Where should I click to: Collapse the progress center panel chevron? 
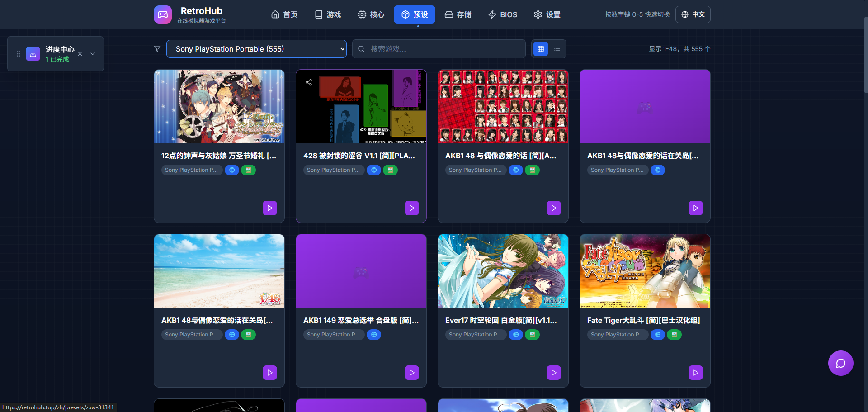point(93,54)
